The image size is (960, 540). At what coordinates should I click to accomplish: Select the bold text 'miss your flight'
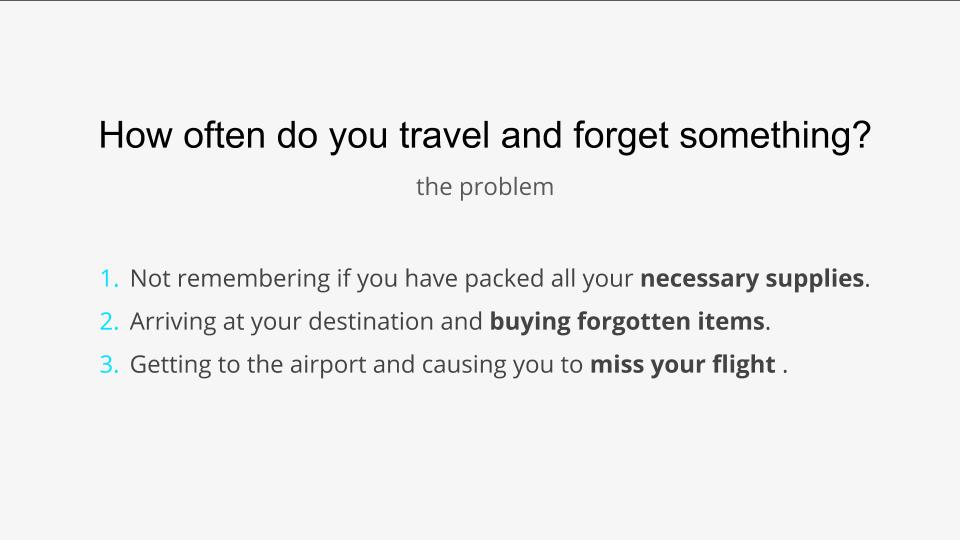(x=683, y=365)
